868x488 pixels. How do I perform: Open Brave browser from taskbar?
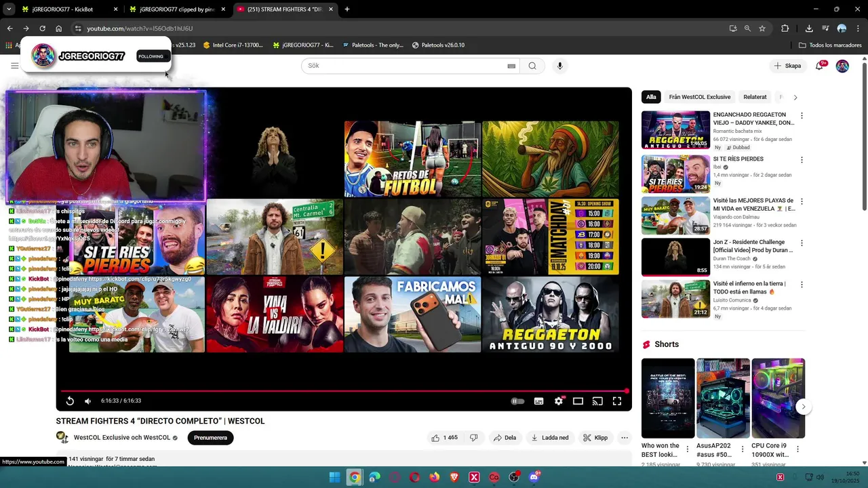tap(454, 477)
